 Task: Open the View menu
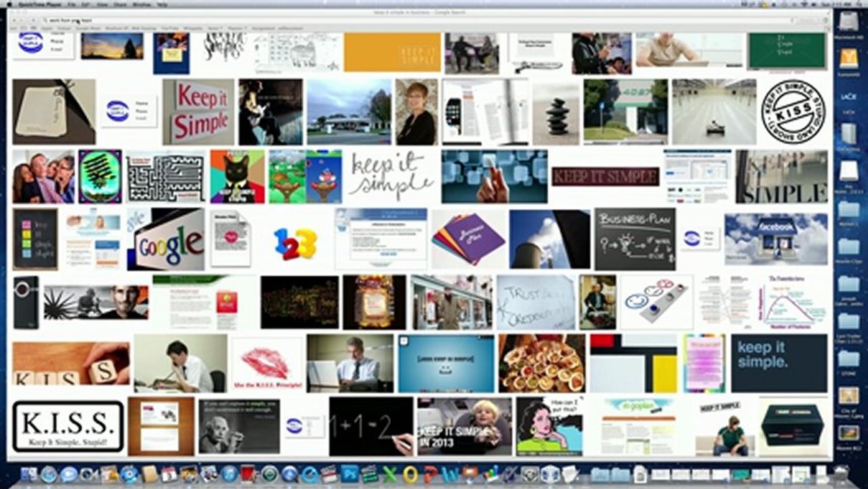(x=102, y=4)
